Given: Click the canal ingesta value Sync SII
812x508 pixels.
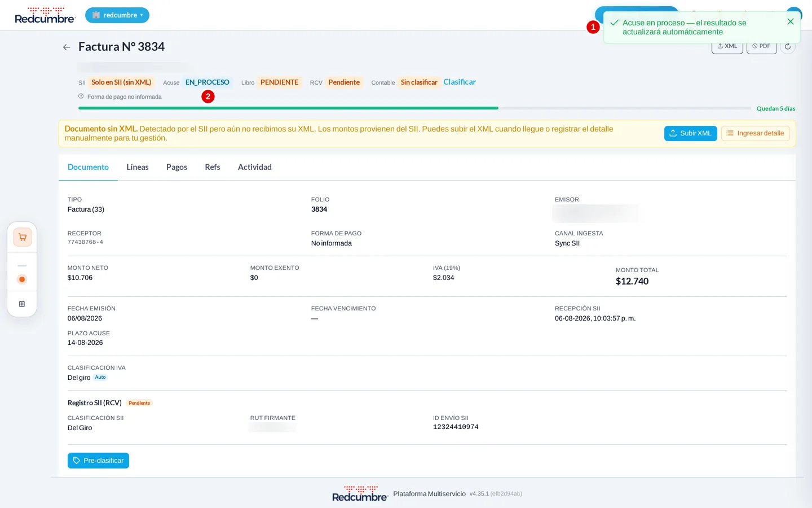Looking at the screenshot, I should pyautogui.click(x=567, y=243).
